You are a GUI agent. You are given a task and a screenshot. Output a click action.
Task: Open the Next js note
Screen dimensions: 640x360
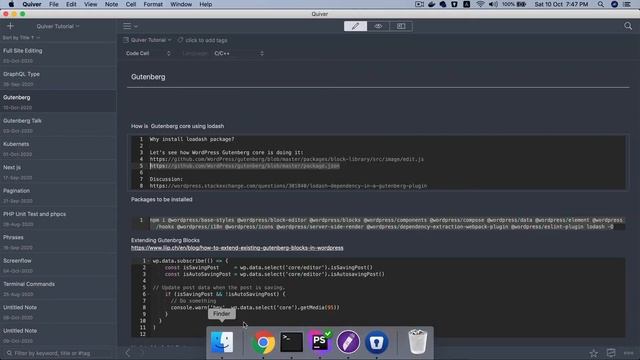tap(58, 171)
